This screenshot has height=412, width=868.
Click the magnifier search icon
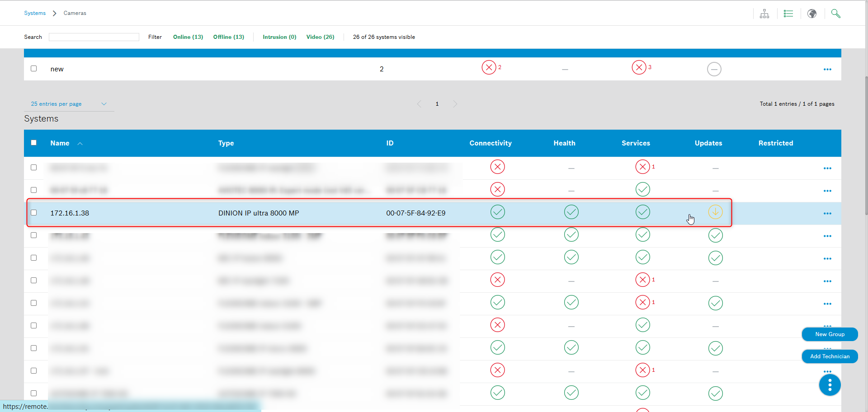click(x=835, y=14)
